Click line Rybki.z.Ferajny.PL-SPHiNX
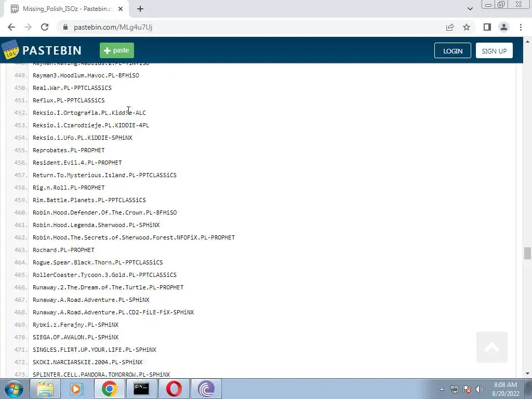This screenshot has height=399, width=532. [x=76, y=325]
